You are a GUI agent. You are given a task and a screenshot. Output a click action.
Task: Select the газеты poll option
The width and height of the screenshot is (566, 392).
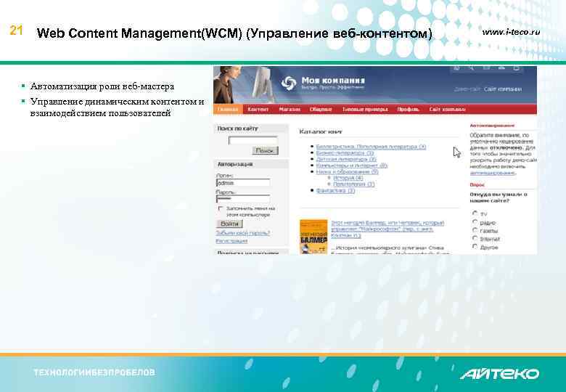[x=475, y=230]
